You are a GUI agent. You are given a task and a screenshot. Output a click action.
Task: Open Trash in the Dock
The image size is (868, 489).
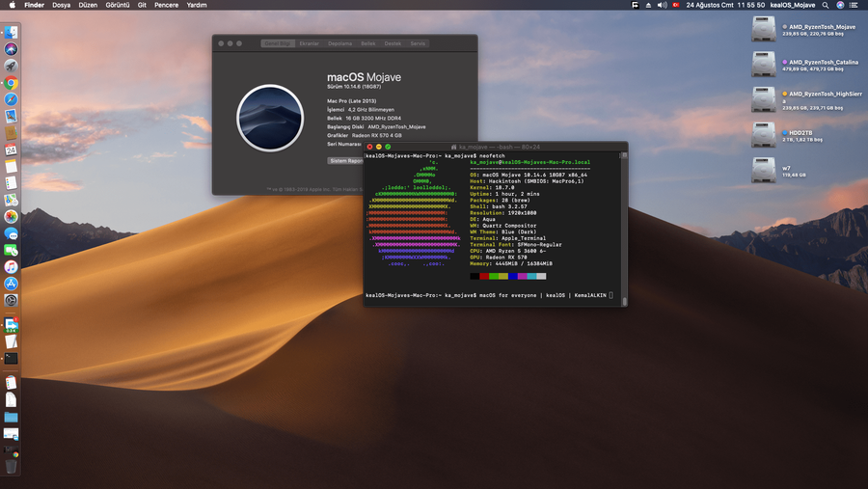(x=11, y=466)
